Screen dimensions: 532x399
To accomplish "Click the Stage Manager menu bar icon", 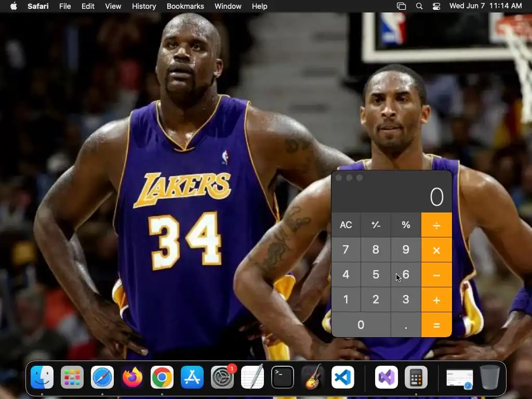I will click(402, 6).
